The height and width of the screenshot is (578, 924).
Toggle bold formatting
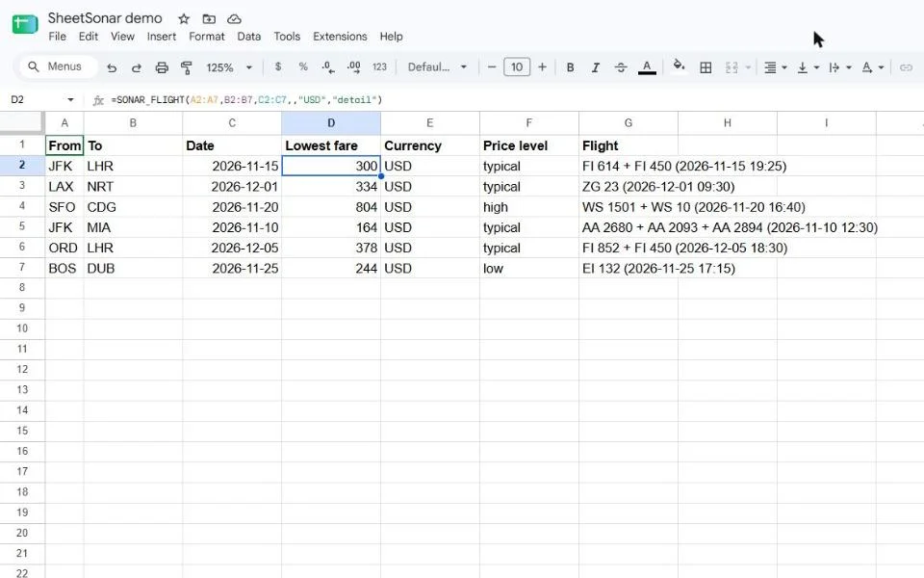coord(570,67)
